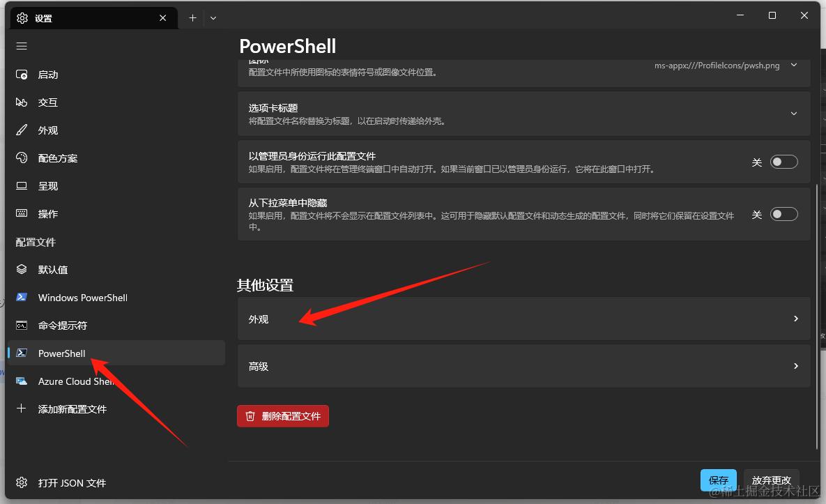
Task: Select 配色方案 in the sidebar
Action: (x=116, y=158)
